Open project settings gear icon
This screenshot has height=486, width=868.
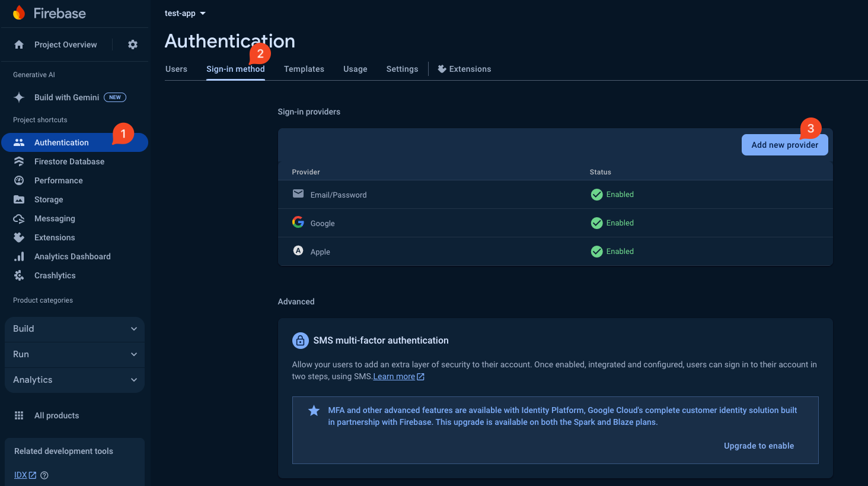(133, 45)
